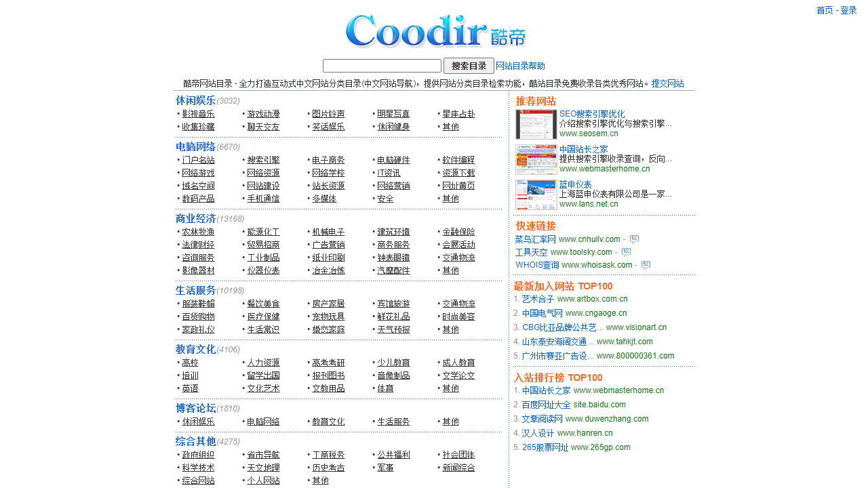The height and width of the screenshot is (488, 868).
Task: Open the 百度网址大全 ranking entry
Action: click(x=546, y=405)
